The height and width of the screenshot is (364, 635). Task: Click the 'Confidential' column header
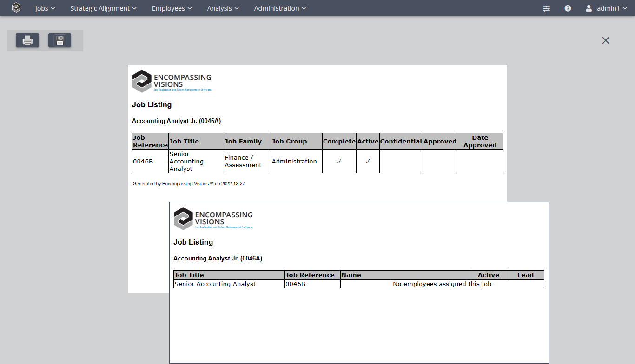(401, 142)
